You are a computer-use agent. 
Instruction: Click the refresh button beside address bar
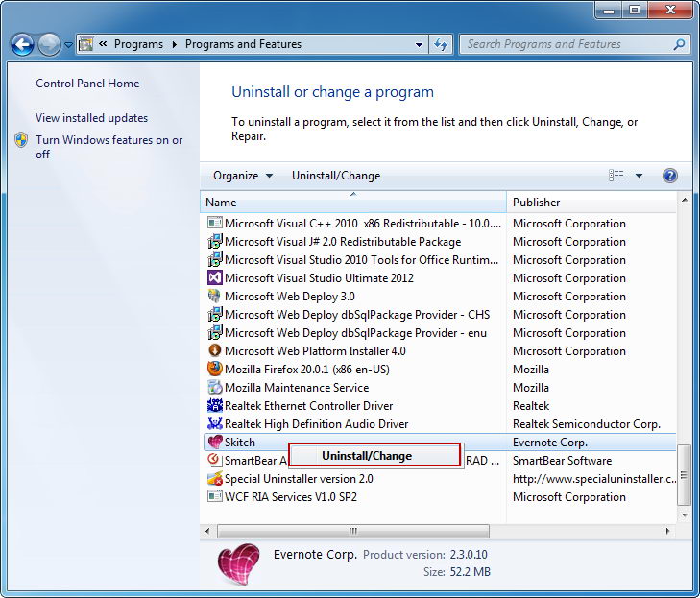[x=441, y=44]
